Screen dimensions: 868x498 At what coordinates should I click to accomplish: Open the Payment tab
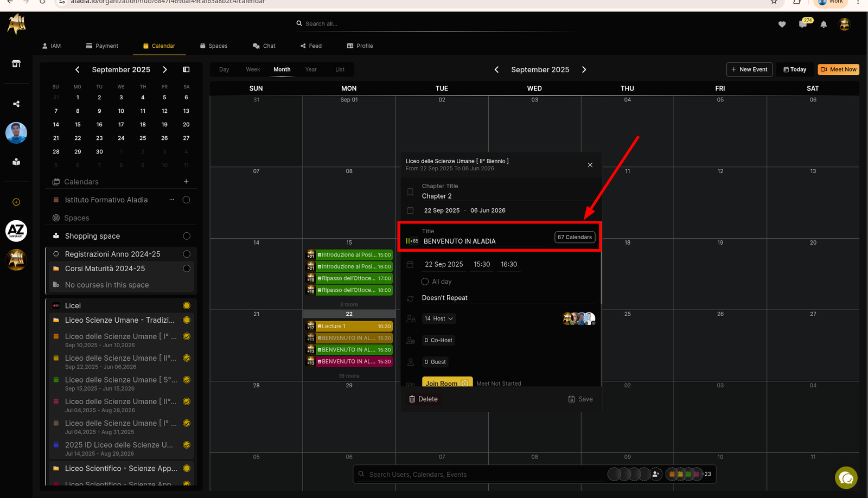tap(102, 46)
